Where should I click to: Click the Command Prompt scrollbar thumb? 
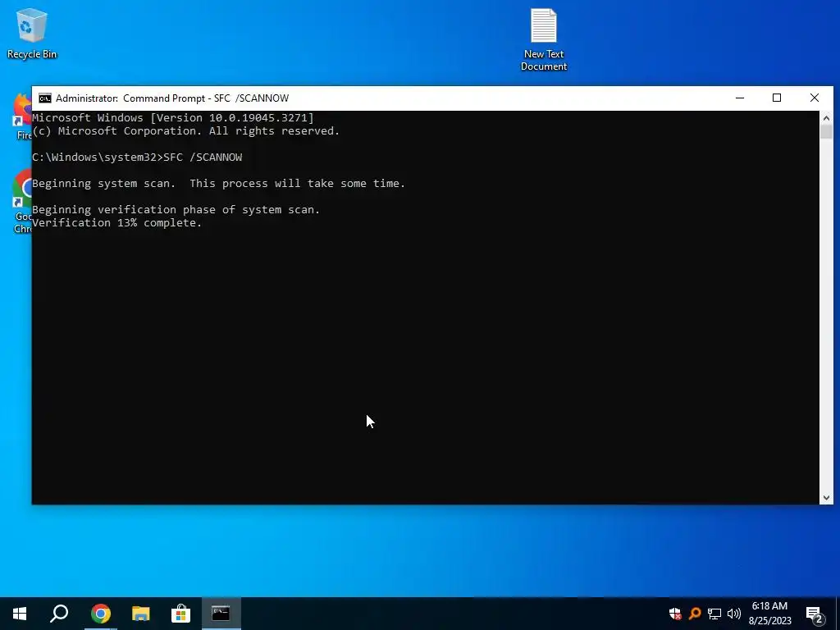pyautogui.click(x=826, y=132)
